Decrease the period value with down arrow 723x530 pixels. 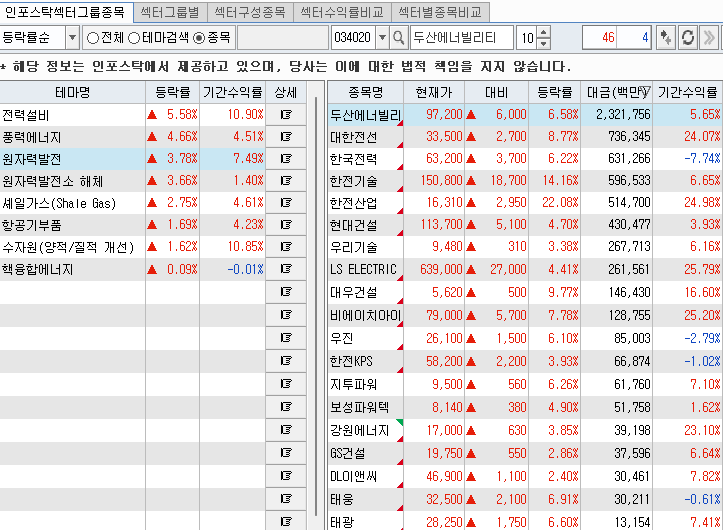pos(544,43)
